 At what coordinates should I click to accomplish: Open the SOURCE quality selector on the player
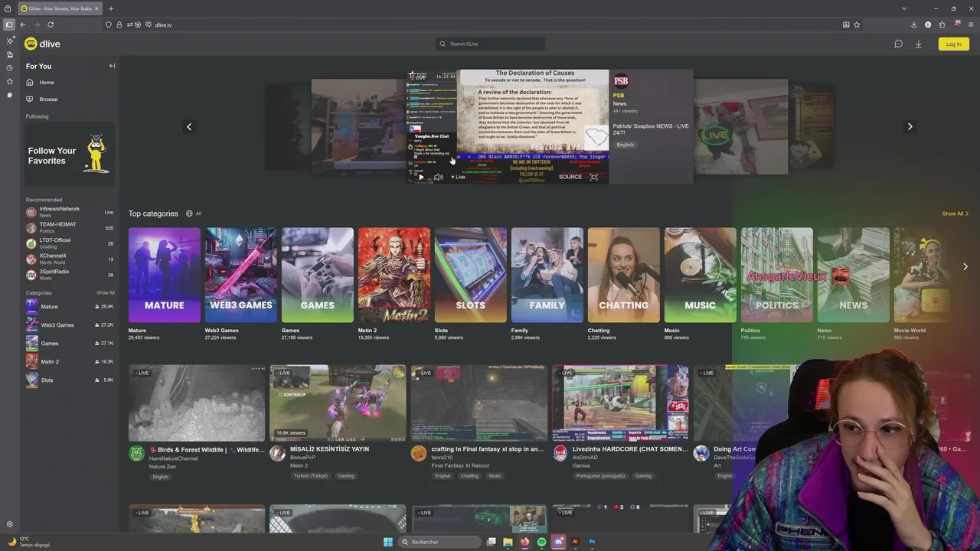(570, 177)
